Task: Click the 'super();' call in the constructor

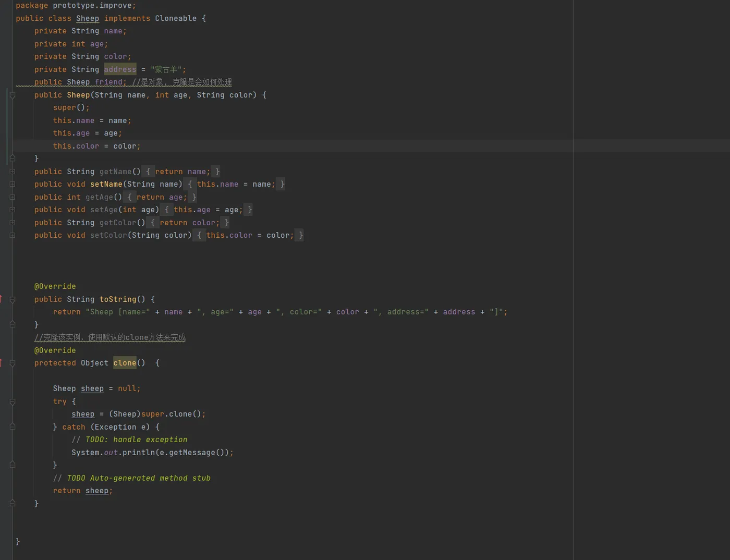Action: click(71, 107)
